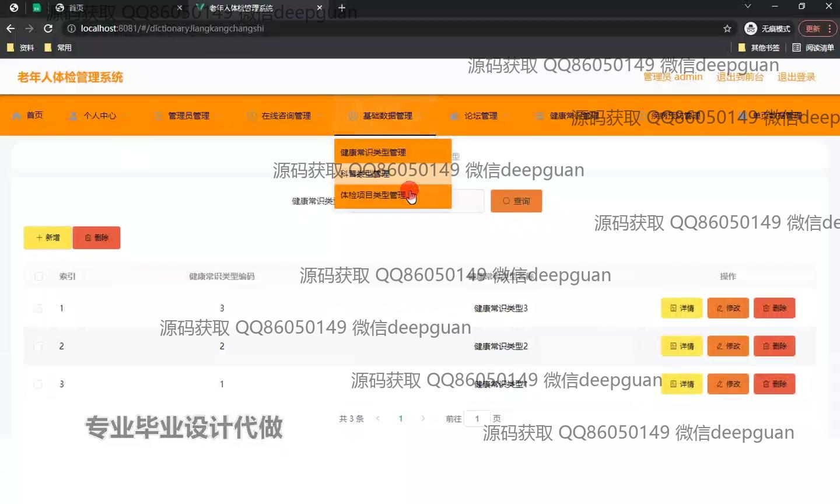The image size is (840, 504).
Task: Open the 阅读清单 reading list icon
Action: [796, 48]
